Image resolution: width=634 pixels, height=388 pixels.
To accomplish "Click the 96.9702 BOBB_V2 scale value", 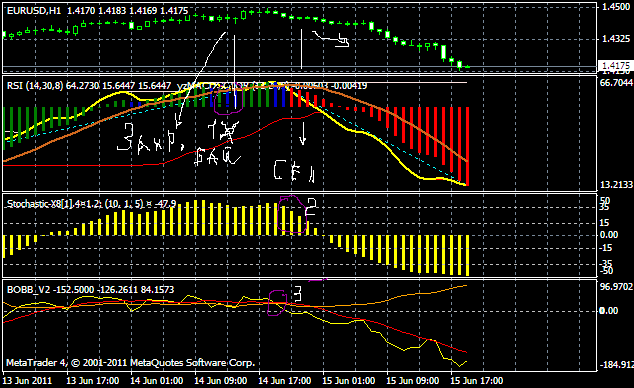I will [616, 287].
